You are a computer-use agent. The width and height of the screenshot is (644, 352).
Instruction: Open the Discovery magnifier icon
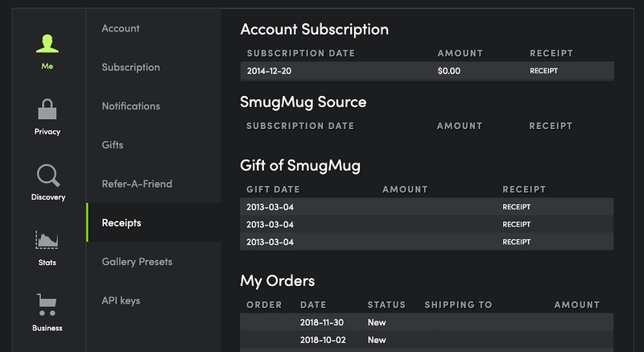pos(48,176)
